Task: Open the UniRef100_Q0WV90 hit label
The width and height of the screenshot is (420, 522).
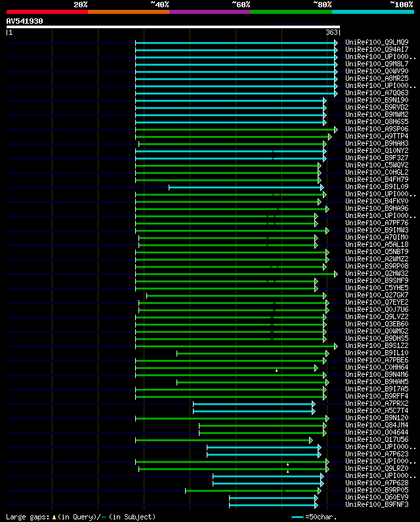Action: coord(377,72)
